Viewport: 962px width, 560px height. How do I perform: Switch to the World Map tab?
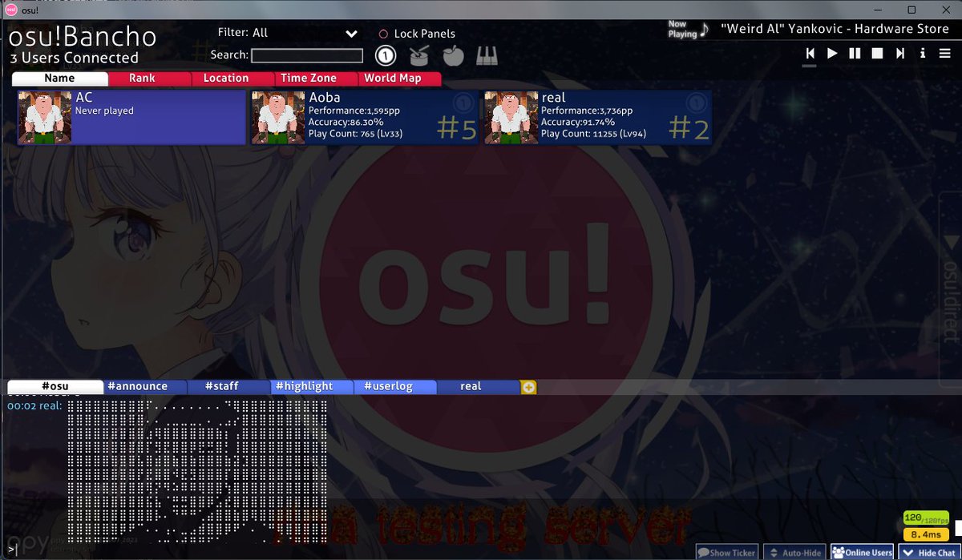point(393,78)
